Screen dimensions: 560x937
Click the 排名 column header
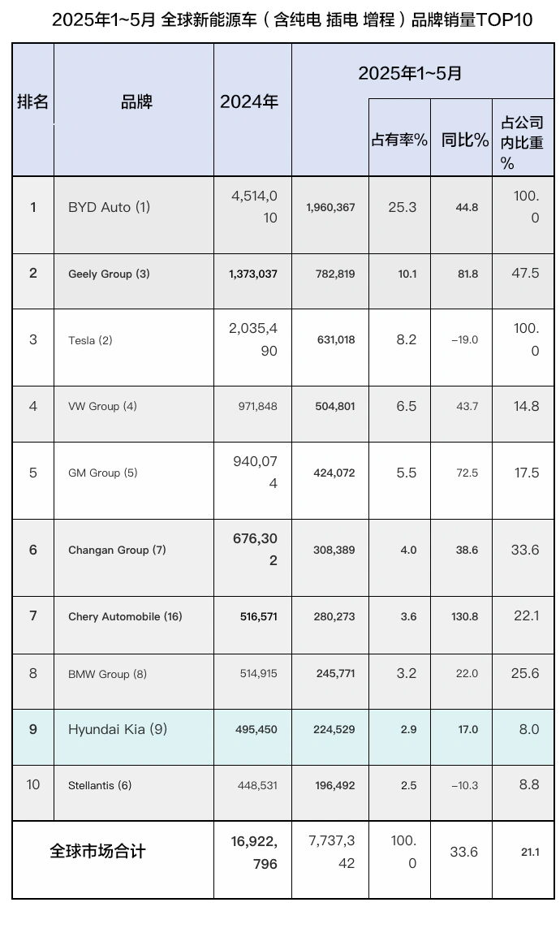tap(32, 110)
